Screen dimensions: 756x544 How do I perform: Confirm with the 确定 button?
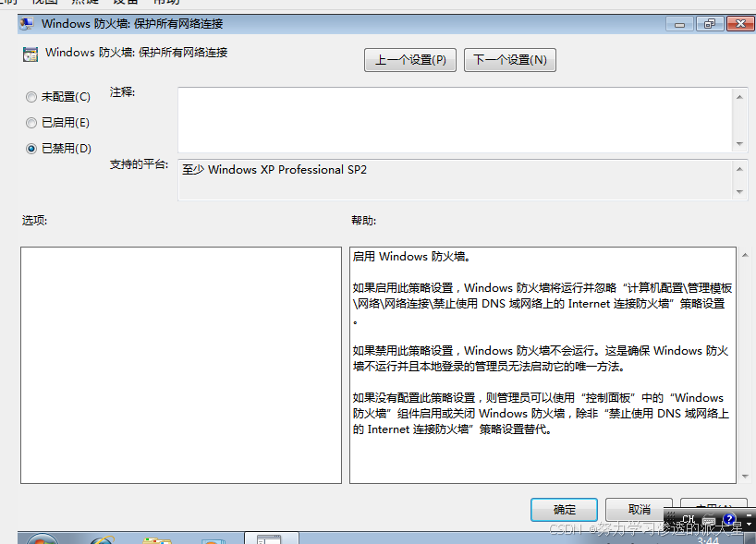[x=564, y=510]
